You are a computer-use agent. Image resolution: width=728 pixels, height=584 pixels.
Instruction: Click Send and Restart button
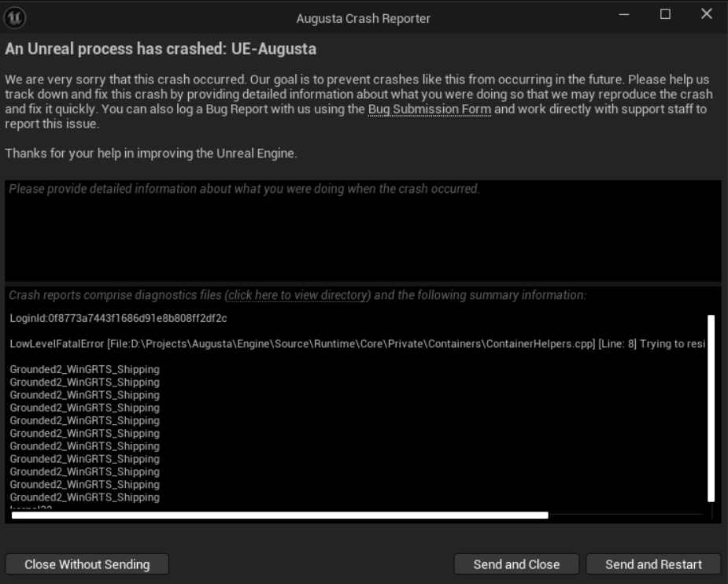(654, 564)
